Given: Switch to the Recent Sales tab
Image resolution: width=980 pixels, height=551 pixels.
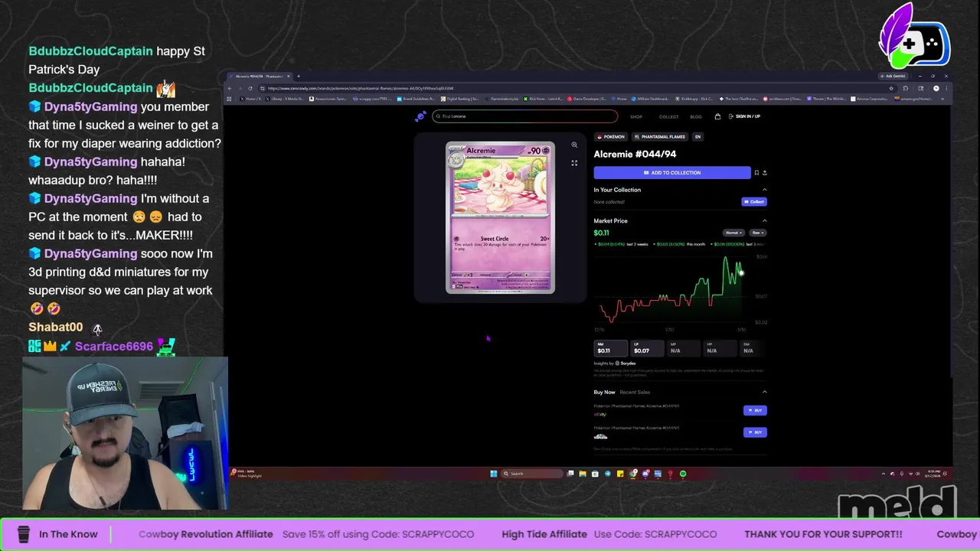Looking at the screenshot, I should tap(635, 393).
